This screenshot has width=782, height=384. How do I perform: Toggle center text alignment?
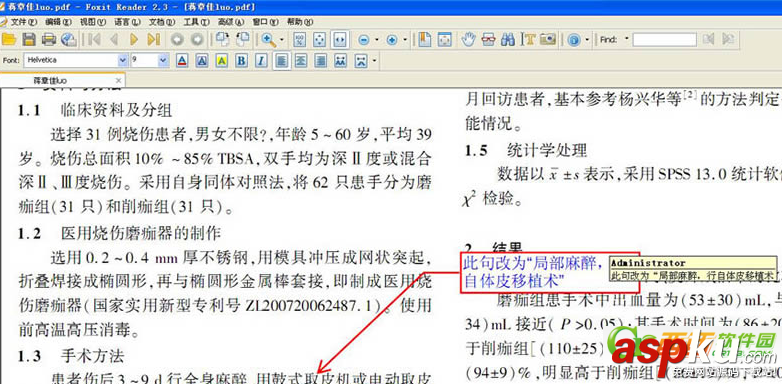click(x=301, y=61)
